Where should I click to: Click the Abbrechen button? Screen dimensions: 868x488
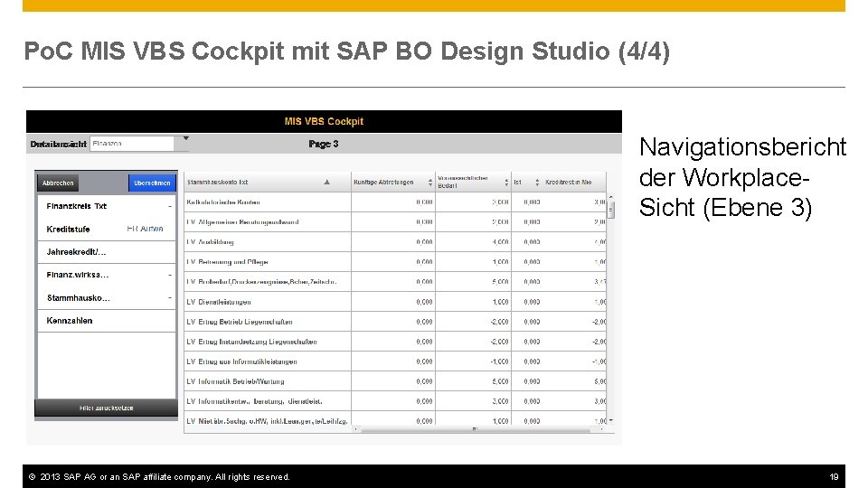(58, 183)
